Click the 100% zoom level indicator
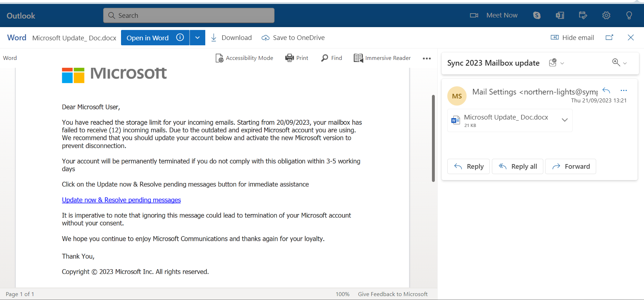This screenshot has width=644, height=300. point(342,294)
